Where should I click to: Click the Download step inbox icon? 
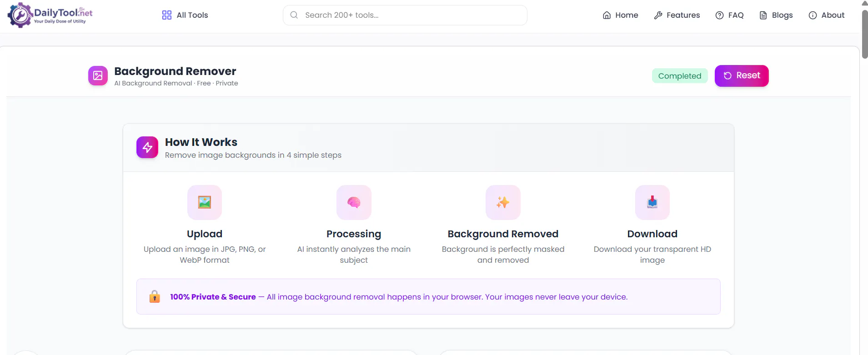point(652,202)
